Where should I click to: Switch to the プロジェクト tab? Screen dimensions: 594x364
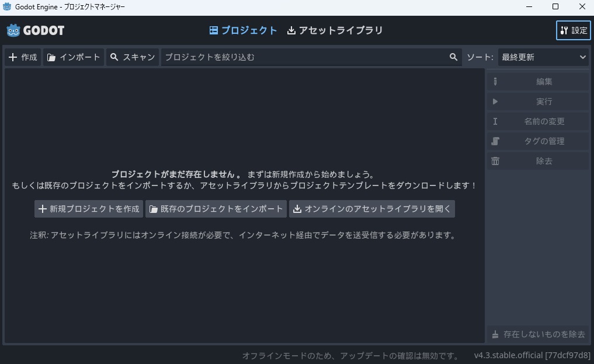click(x=244, y=30)
